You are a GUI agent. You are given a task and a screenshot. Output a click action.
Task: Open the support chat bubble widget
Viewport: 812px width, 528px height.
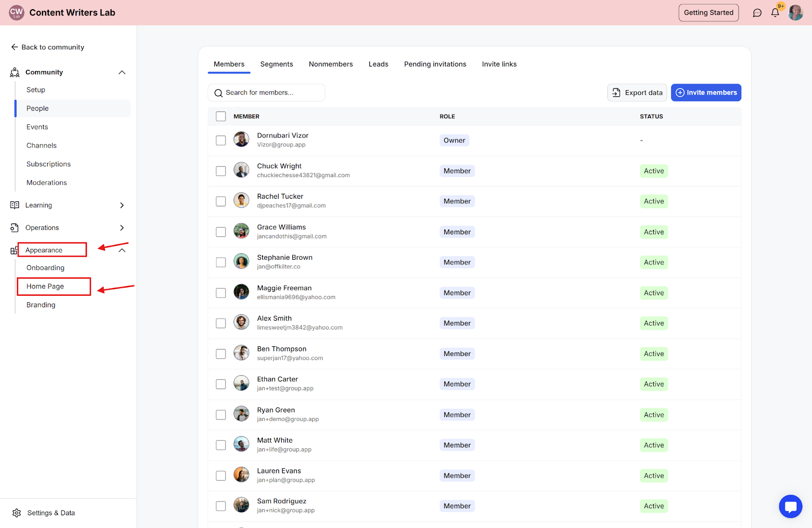[791, 506]
